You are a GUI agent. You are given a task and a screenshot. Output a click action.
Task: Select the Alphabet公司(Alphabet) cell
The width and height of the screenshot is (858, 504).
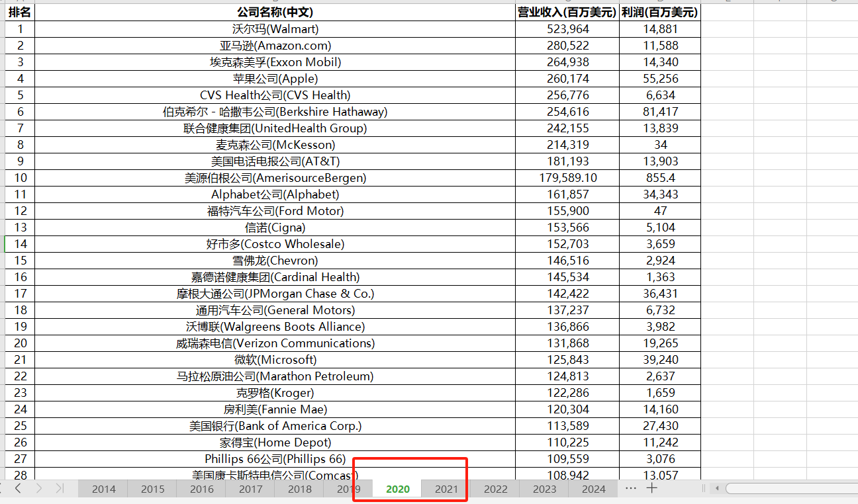point(275,194)
